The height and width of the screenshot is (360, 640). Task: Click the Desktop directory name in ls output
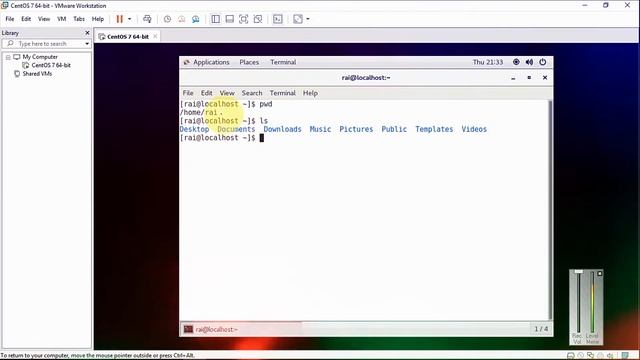[194, 129]
